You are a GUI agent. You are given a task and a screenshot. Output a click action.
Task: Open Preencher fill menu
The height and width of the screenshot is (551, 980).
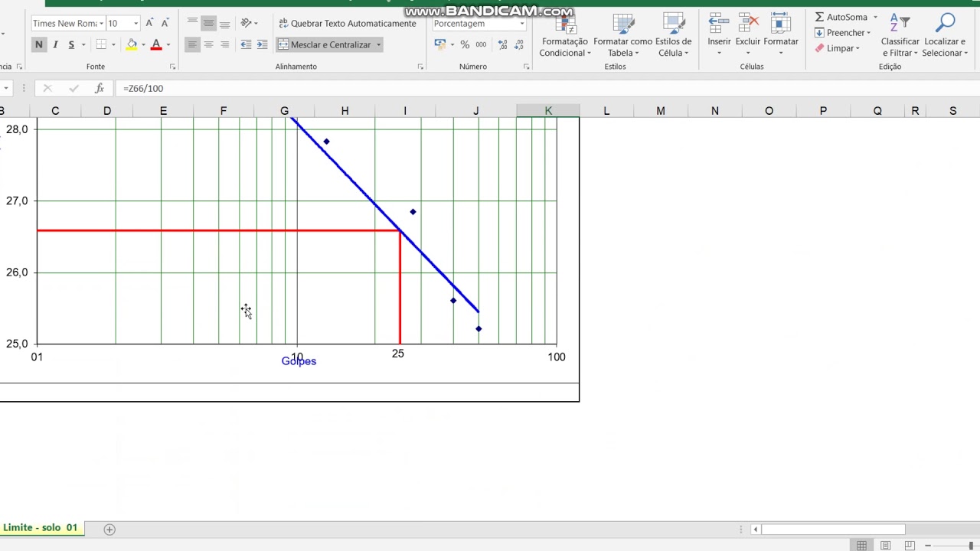pyautogui.click(x=843, y=33)
